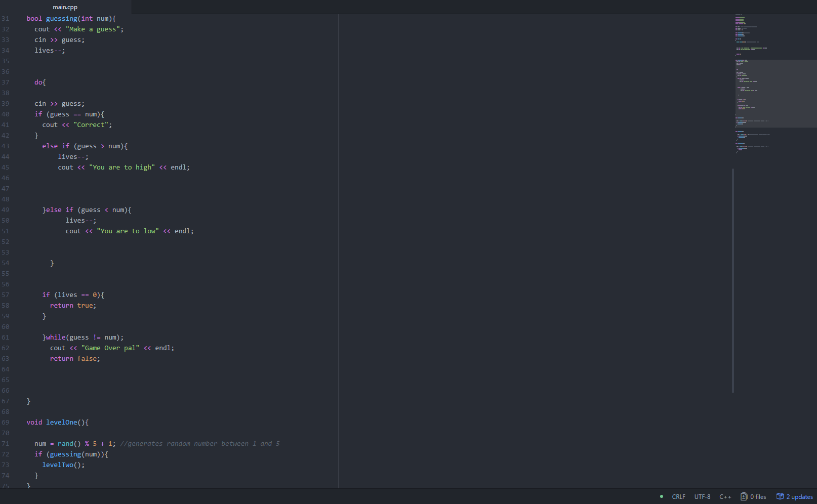Viewport: 817px width, 504px height.
Task: Click the 'if (guessing(num)){' line
Action: point(71,454)
